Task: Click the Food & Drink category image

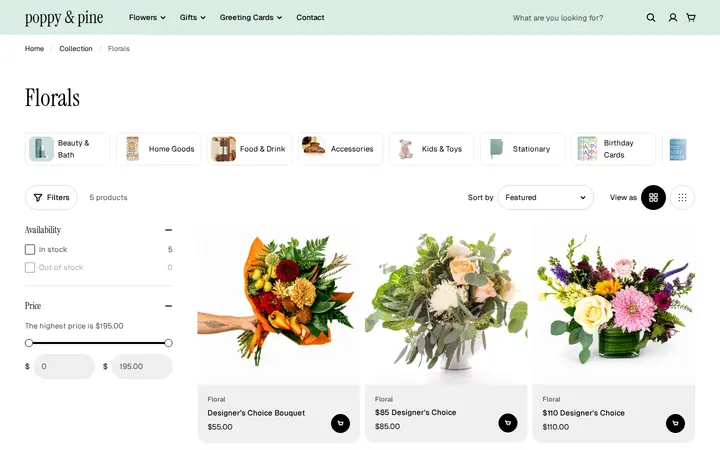Action: [x=224, y=149]
